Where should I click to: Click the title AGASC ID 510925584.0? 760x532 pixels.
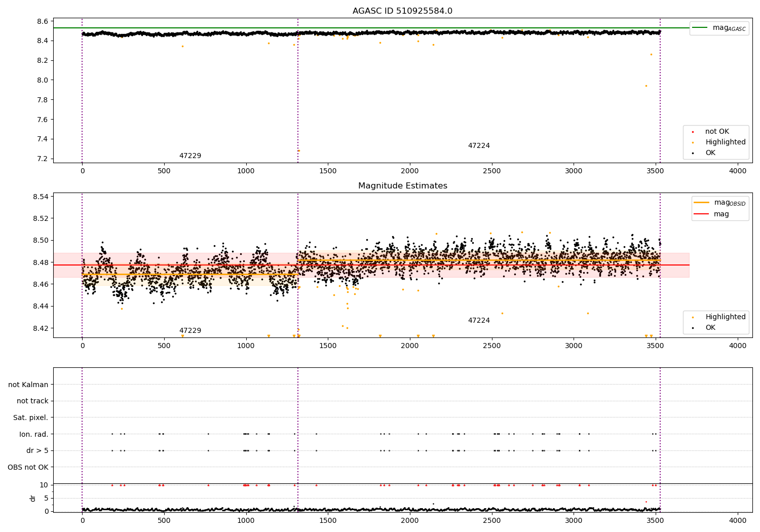pyautogui.click(x=402, y=11)
